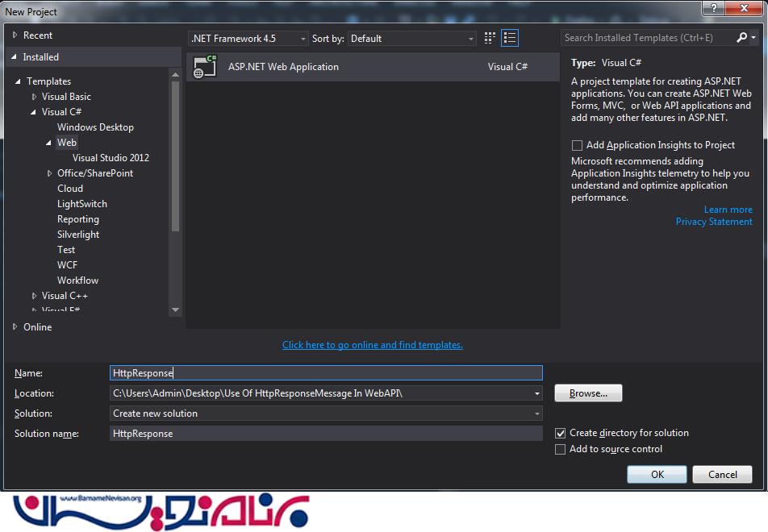768x532 pixels.
Task: Switch to small icons view
Action: 490,38
